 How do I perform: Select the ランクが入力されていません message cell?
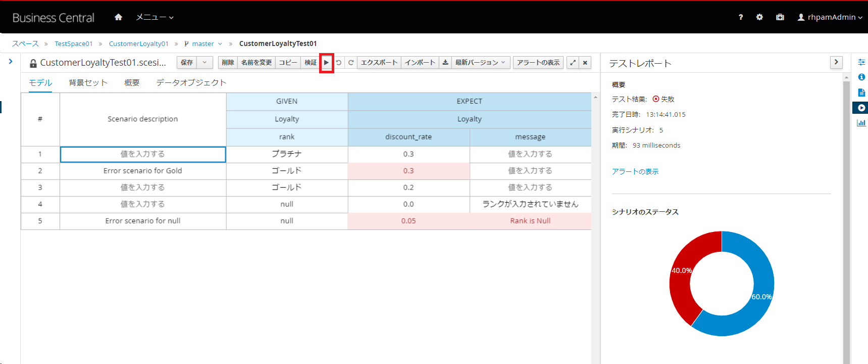[x=530, y=204]
